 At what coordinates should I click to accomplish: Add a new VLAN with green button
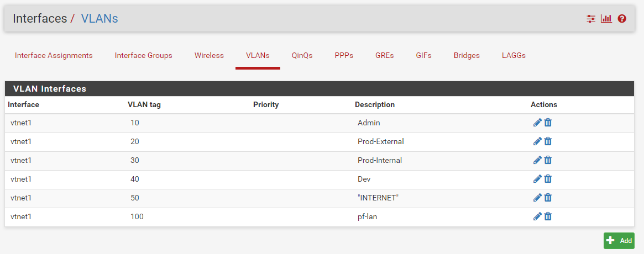click(619, 241)
